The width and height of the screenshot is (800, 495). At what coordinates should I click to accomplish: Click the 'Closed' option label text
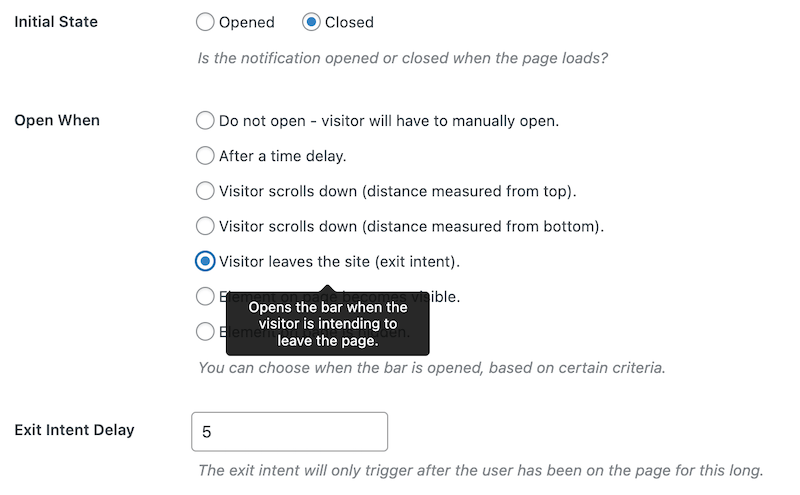[x=349, y=22]
